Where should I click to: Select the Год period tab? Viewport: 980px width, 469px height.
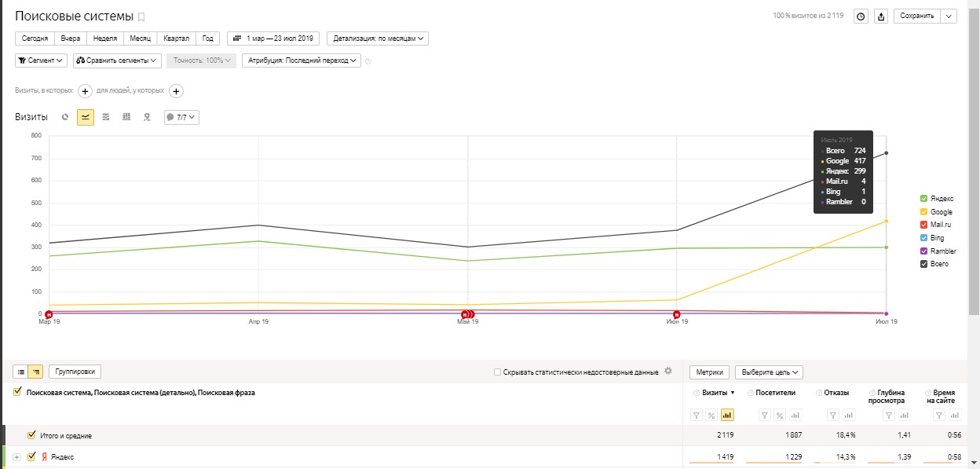207,38
